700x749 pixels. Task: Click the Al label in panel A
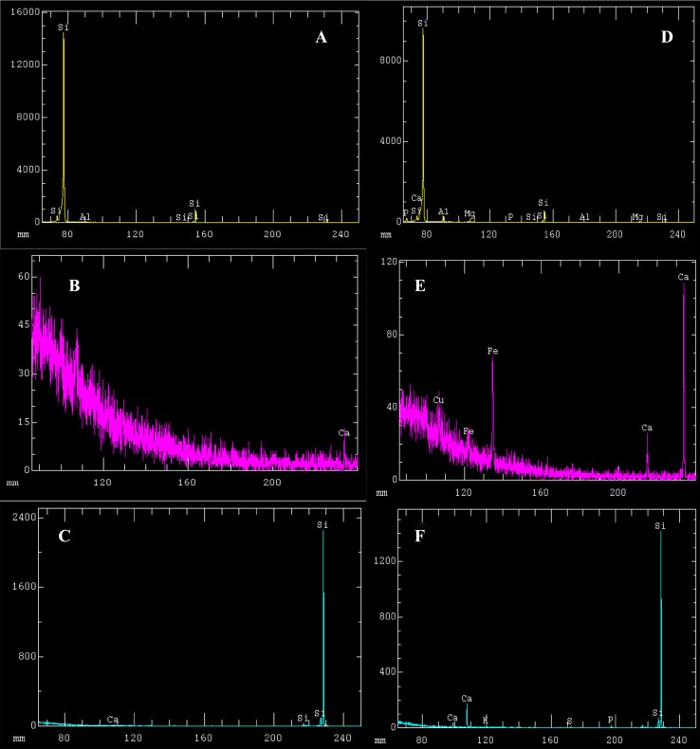click(85, 217)
